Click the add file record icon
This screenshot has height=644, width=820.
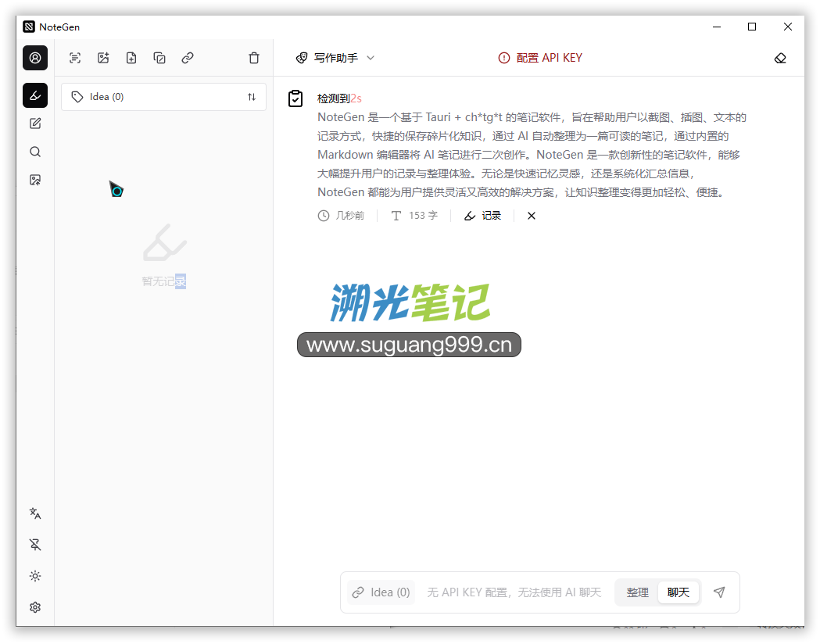[131, 58]
